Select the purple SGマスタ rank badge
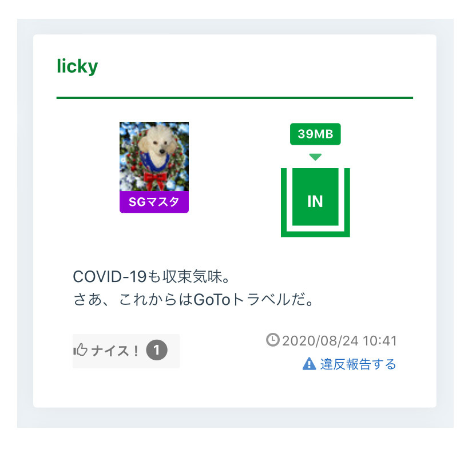 (x=154, y=202)
